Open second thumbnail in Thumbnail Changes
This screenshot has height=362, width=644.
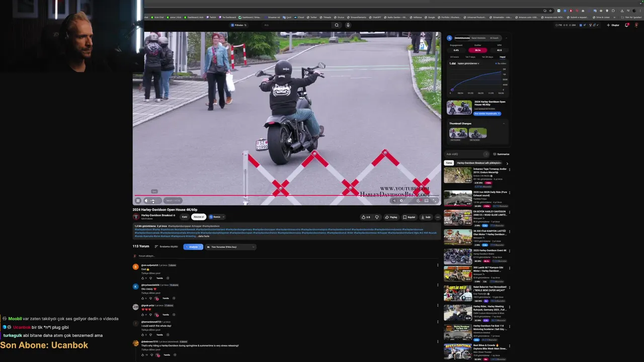[x=477, y=133]
